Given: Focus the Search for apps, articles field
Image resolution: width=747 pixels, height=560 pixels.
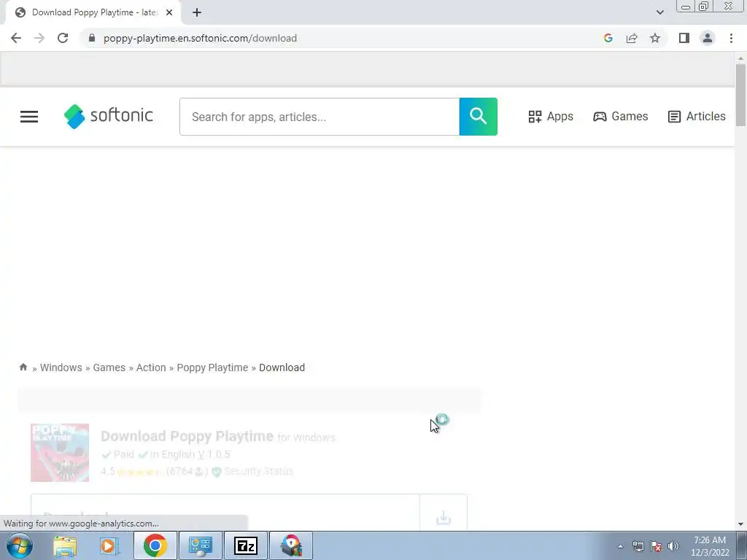Looking at the screenshot, I should click(320, 117).
